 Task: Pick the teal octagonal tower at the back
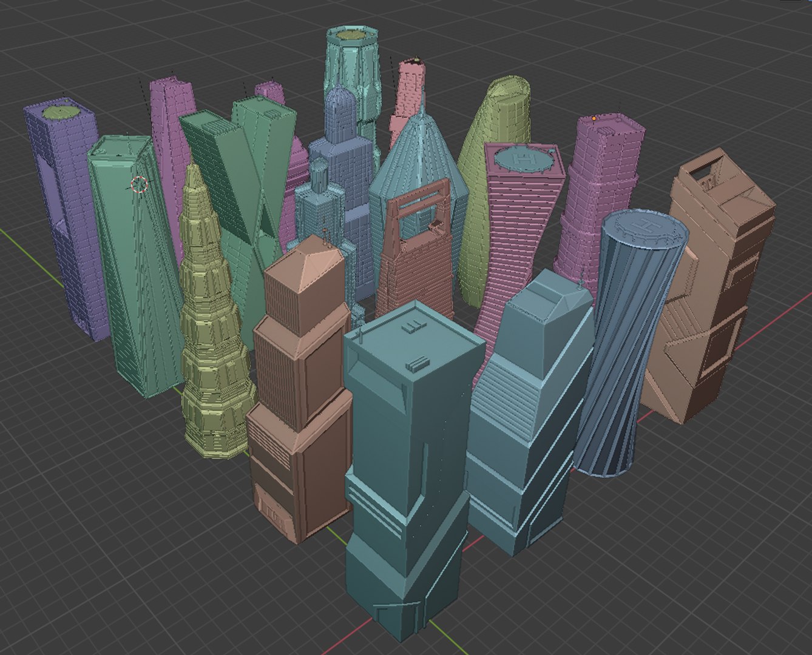(354, 67)
